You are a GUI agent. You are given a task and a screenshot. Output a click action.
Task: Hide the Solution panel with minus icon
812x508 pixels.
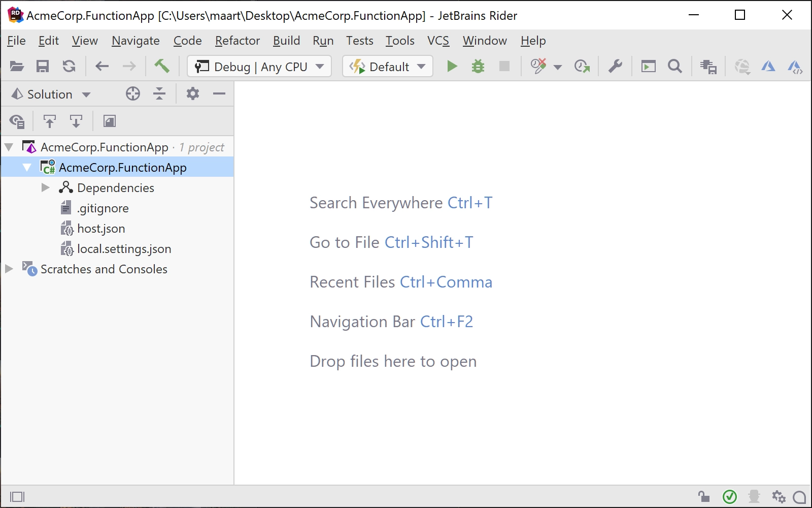219,93
